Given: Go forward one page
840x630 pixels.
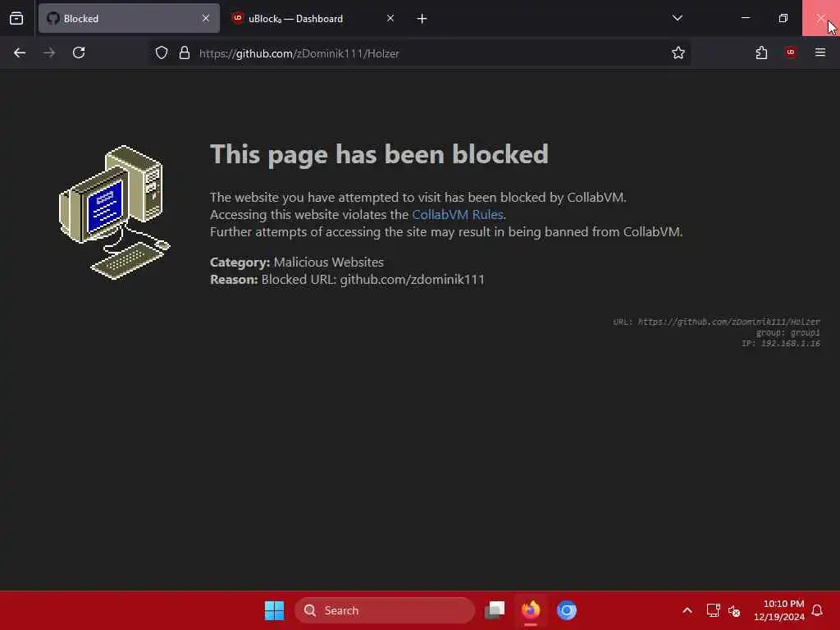Looking at the screenshot, I should click(49, 52).
